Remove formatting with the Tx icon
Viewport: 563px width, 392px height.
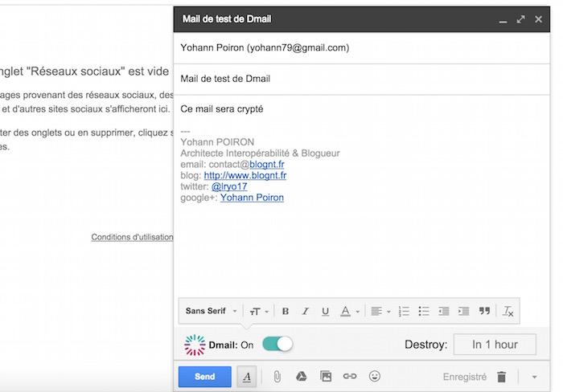pyautogui.click(x=508, y=312)
